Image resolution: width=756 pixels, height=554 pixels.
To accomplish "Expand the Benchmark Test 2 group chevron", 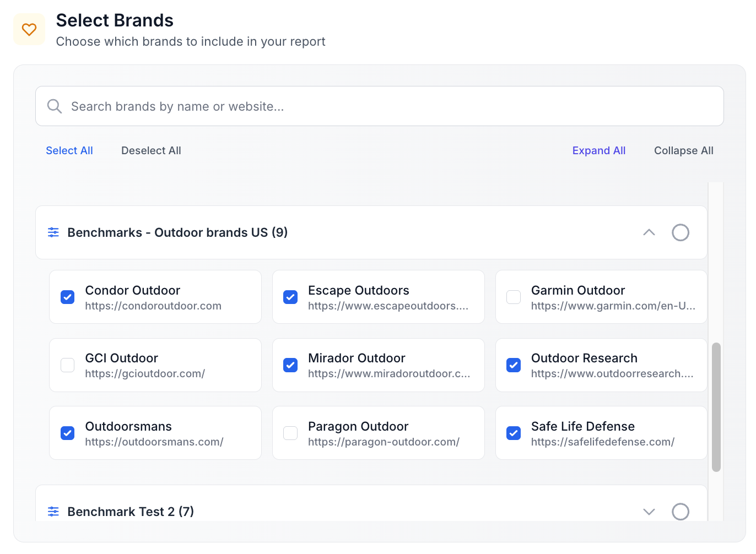I will 649,512.
